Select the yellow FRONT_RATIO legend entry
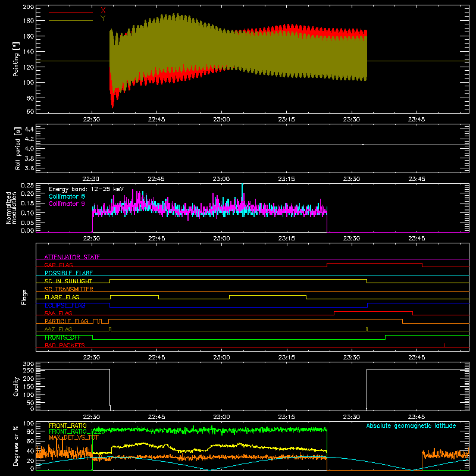Image resolution: width=476 pixels, height=476 pixels. 68,425
